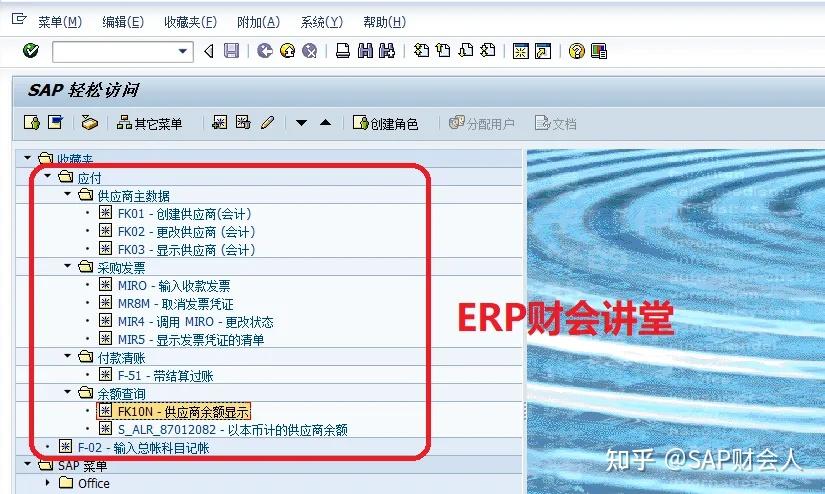
Task: Click the 供应商主数据 folder label
Action: [133, 196]
